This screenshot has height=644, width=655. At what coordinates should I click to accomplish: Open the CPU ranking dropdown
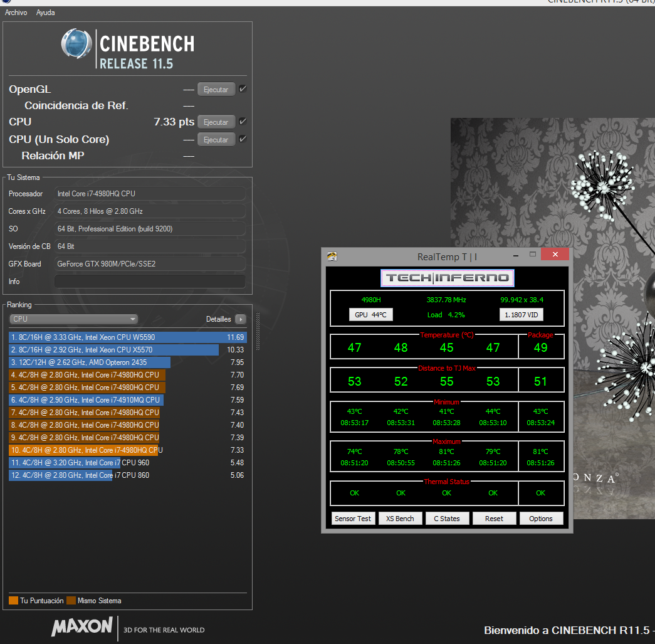73,319
